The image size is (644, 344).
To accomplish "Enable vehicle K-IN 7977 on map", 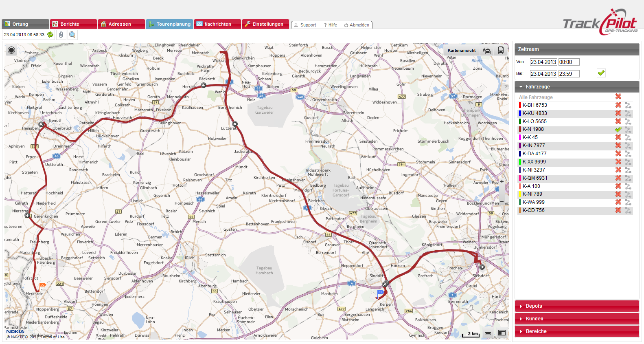I will pyautogui.click(x=618, y=146).
